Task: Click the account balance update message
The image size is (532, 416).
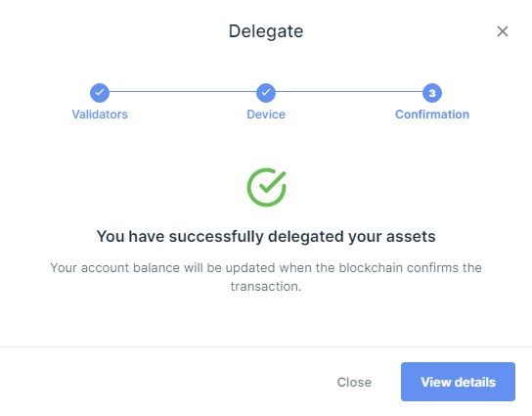Action: coord(266,277)
